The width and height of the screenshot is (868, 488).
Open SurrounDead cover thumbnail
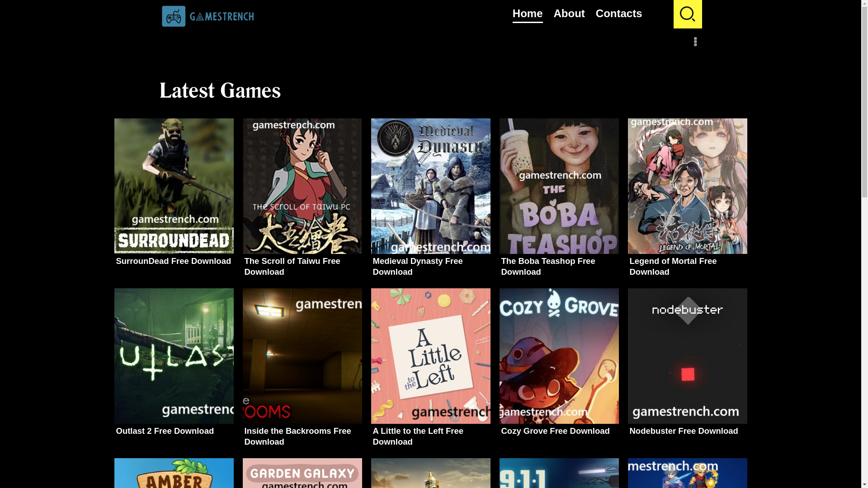[x=174, y=186]
